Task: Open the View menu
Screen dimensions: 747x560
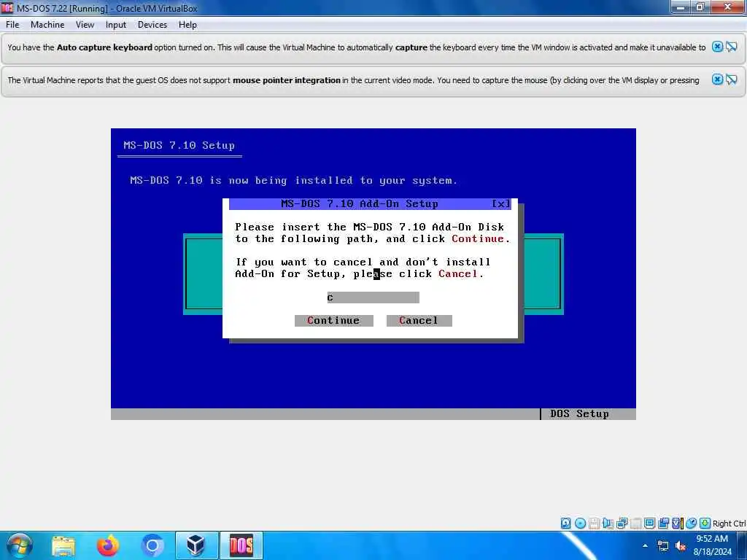Action: coord(85,25)
